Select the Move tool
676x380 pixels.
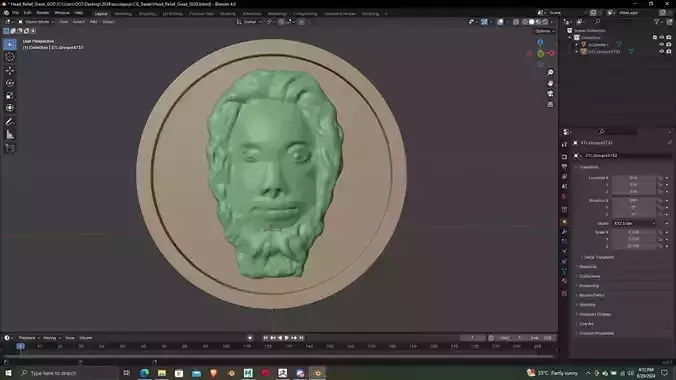pyautogui.click(x=10, y=70)
